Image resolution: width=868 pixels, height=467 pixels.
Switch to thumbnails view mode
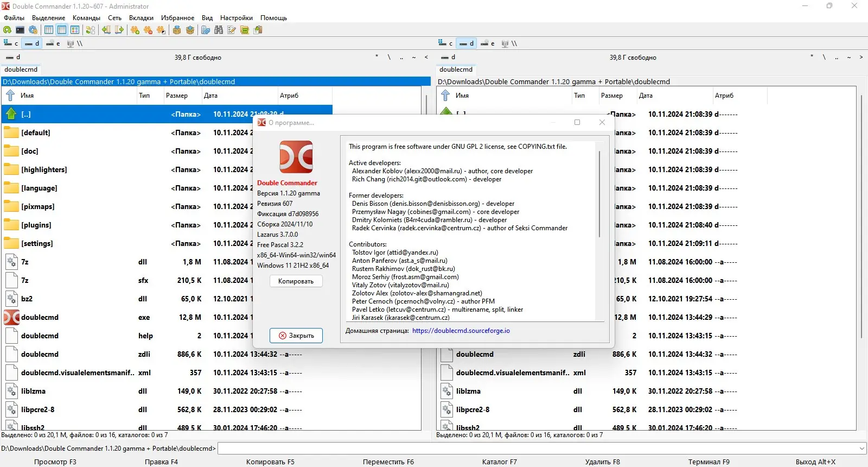coord(75,30)
